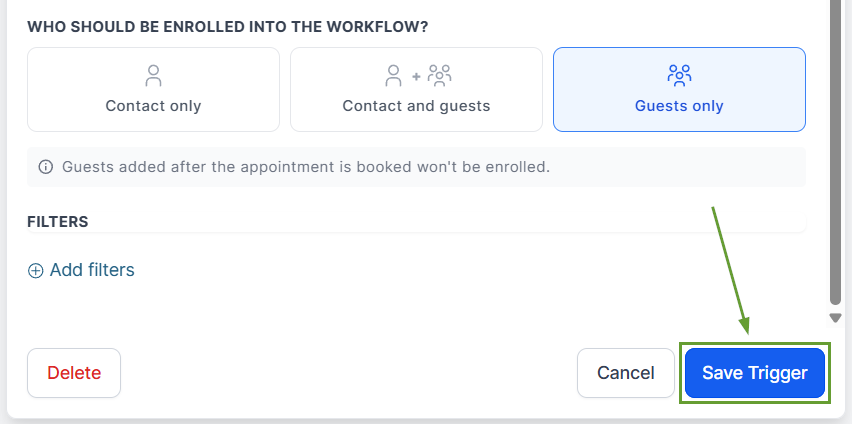Click the guests enrollment notice text

pyautogui.click(x=306, y=167)
